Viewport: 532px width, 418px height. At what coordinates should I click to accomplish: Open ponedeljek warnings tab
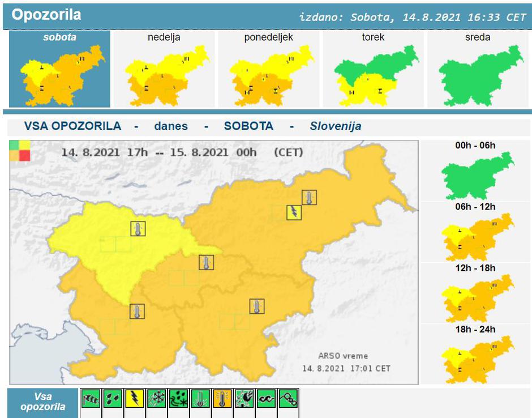(268, 69)
